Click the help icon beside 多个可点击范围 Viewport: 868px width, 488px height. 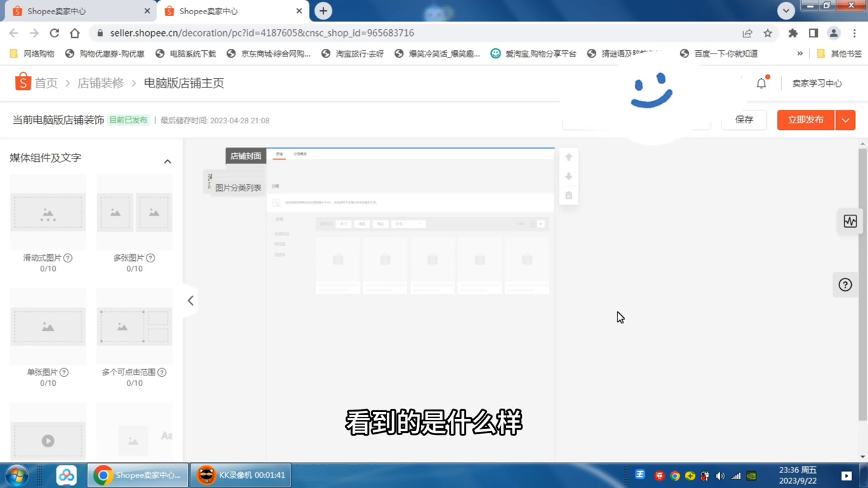161,372
